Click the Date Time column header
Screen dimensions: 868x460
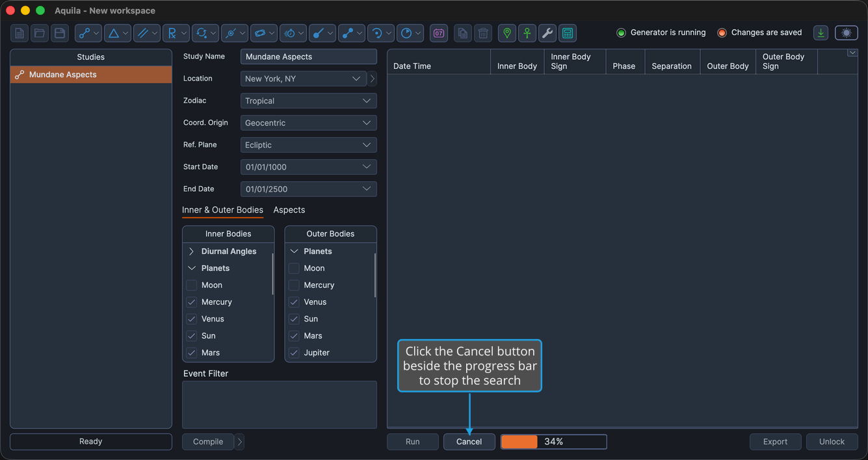439,62
